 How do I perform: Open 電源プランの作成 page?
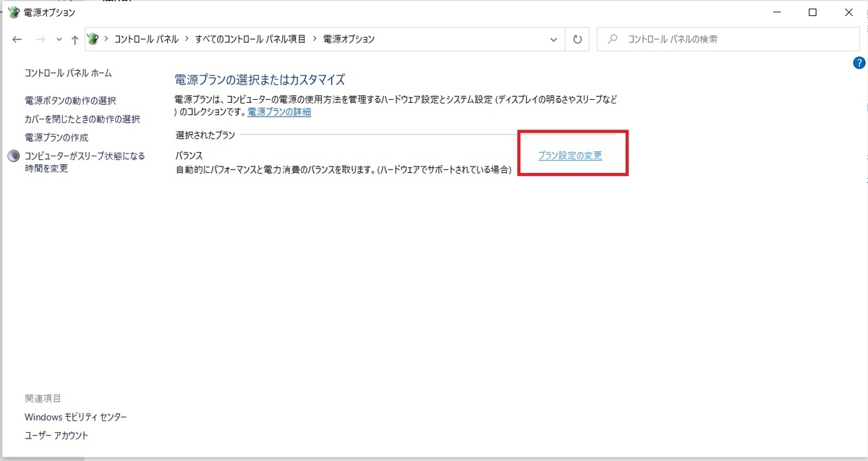coord(56,138)
